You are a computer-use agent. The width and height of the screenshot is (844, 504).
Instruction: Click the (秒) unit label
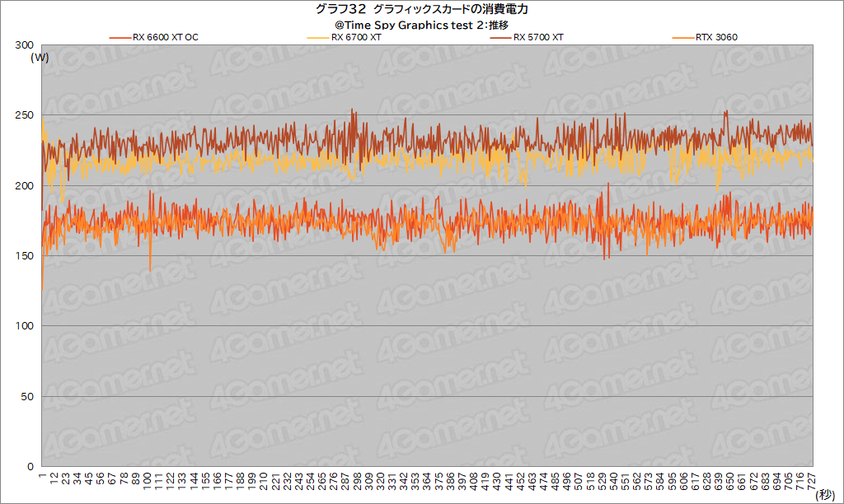pos(825,494)
